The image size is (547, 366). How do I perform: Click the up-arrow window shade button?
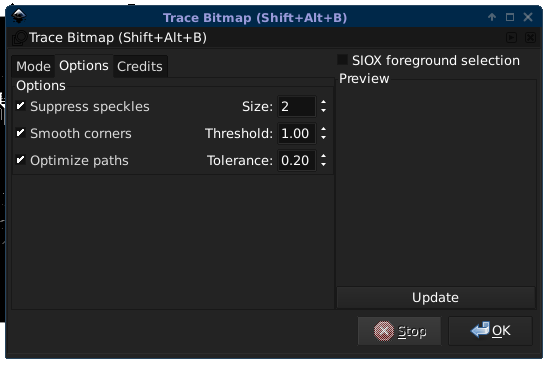pyautogui.click(x=492, y=17)
